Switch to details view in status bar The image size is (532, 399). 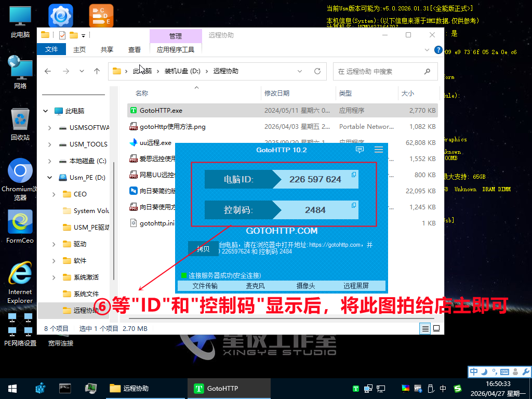(425, 328)
